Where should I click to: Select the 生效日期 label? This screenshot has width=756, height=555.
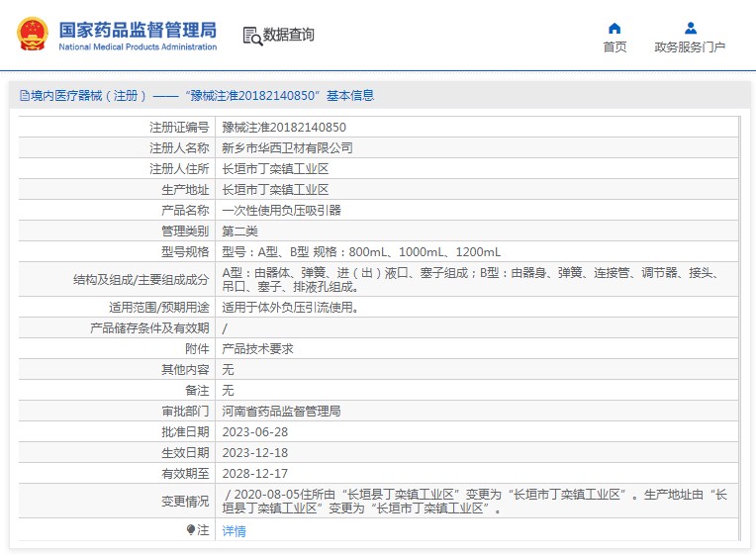(x=185, y=452)
